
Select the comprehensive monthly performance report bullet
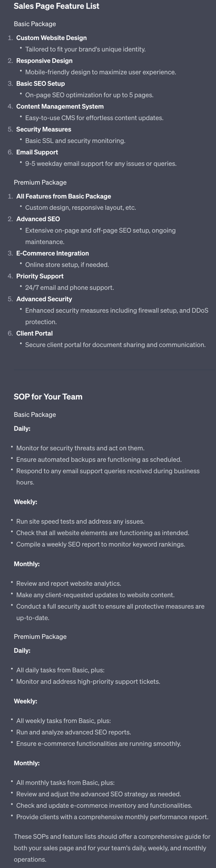coord(112,817)
